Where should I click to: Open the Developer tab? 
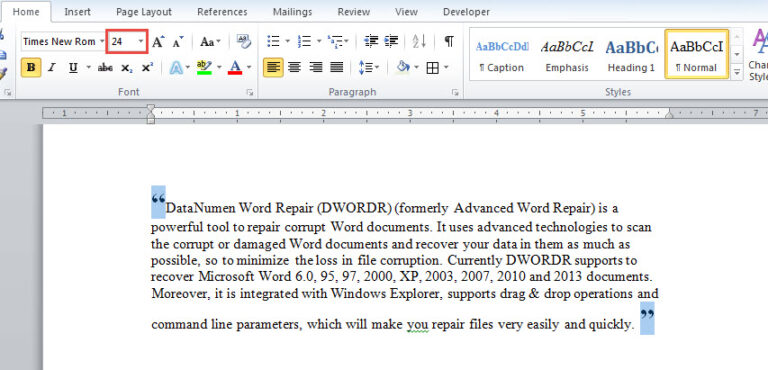pos(466,12)
